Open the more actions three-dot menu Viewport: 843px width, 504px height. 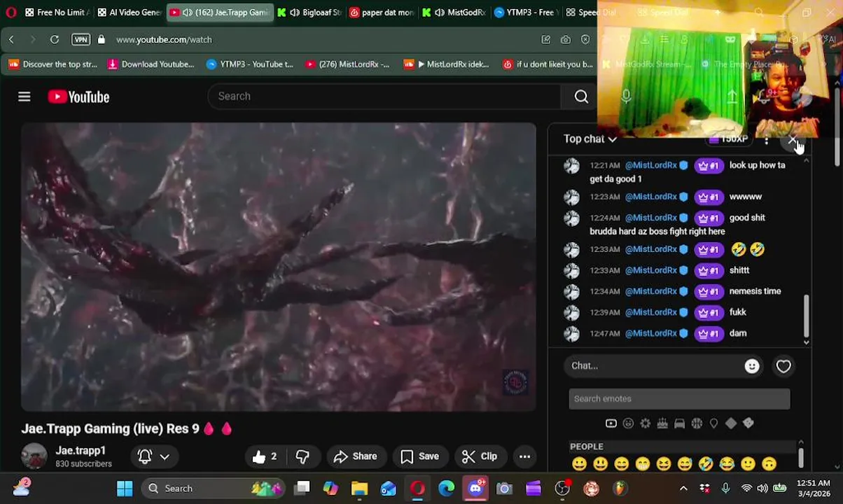(x=524, y=456)
